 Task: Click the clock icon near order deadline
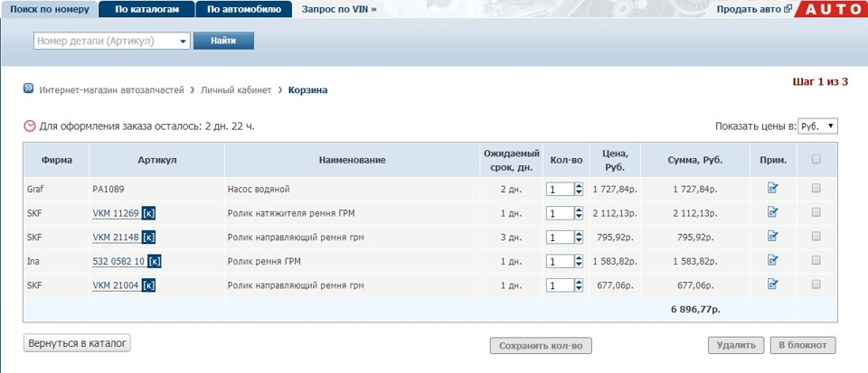[29, 126]
